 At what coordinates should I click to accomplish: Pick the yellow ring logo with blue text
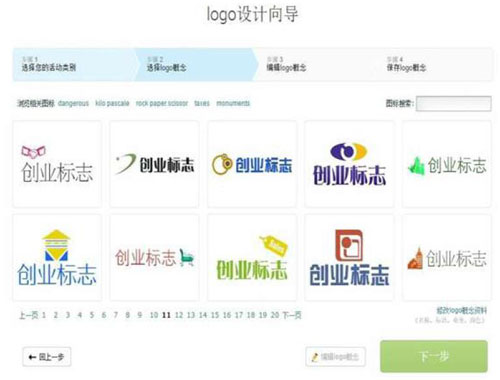tap(252, 164)
